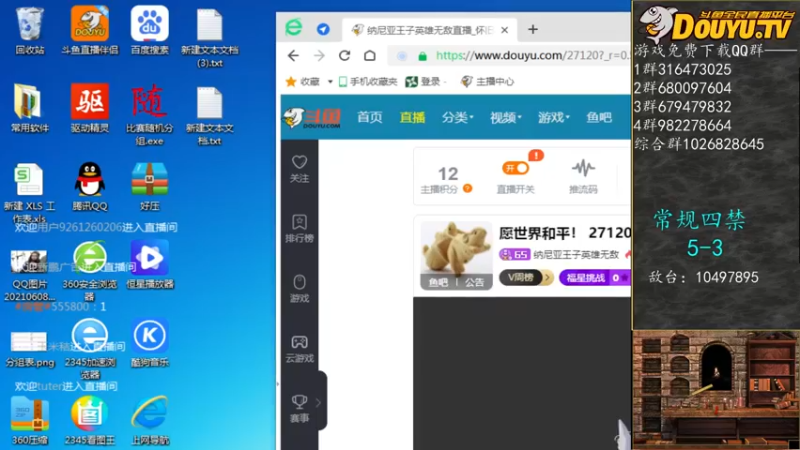800x450 pixels.
Task: Close the 纳尼亚王子 browser tab
Action: coord(505,30)
